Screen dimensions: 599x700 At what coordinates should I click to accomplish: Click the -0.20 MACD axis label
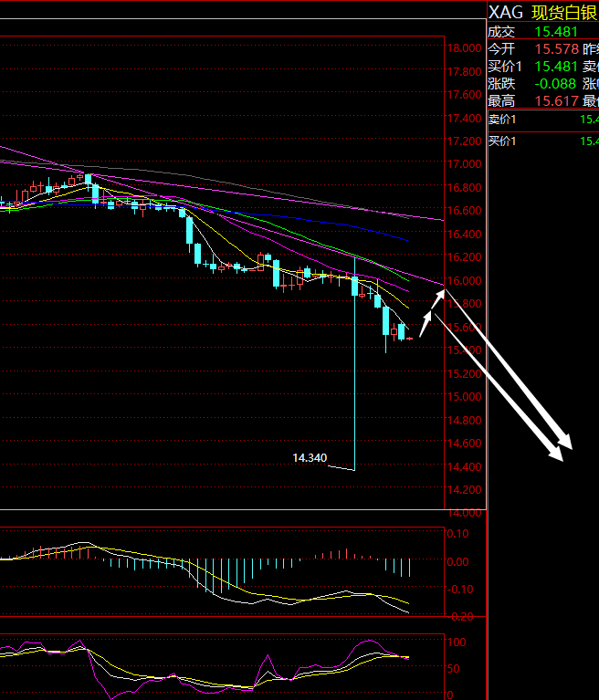(x=460, y=617)
